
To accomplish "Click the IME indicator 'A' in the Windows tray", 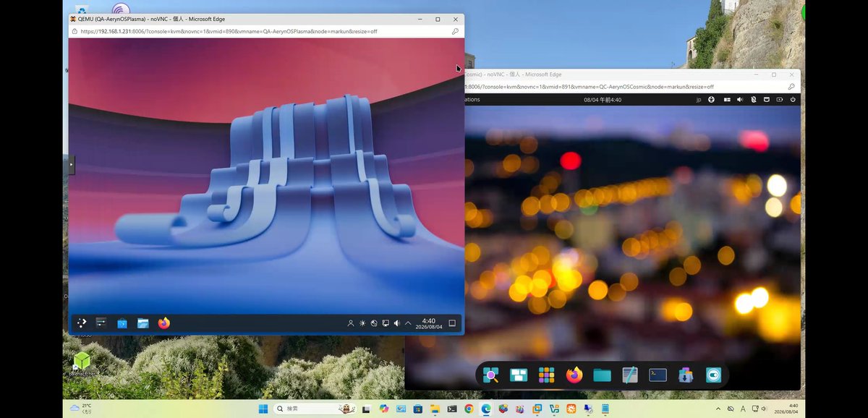I will (x=743, y=409).
